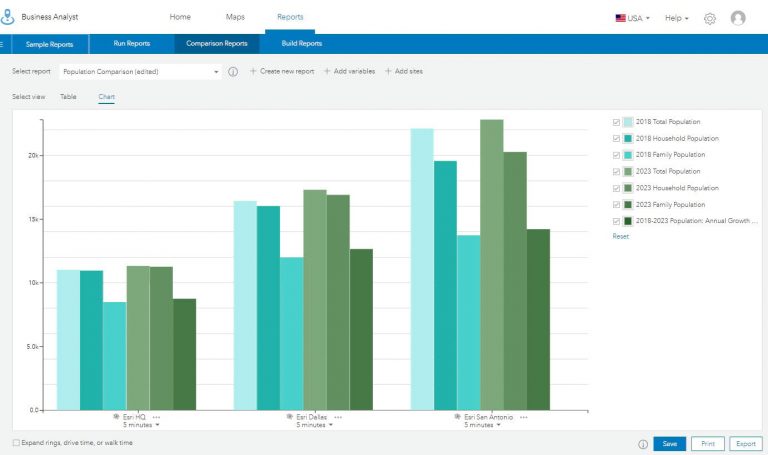The image size is (768, 455).
Task: Expand the 5 minutes dropdown under Esri Dallas
Action: [x=314, y=425]
